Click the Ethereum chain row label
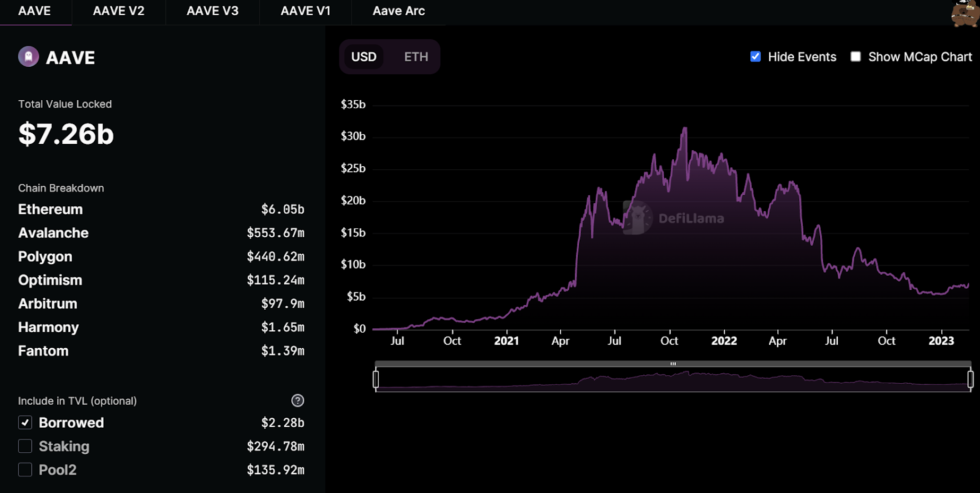980x493 pixels. point(50,209)
